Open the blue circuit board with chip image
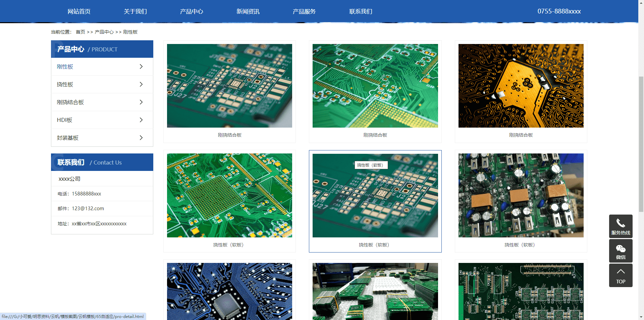 229,291
